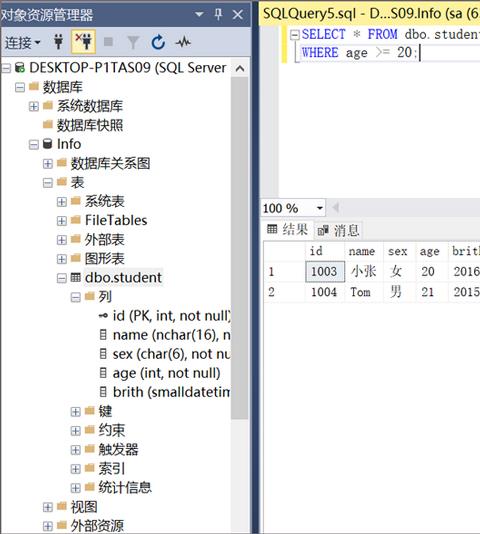Collapse the 数据库 folder node
Image resolution: width=480 pixels, height=534 pixels.
pyautogui.click(x=20, y=87)
